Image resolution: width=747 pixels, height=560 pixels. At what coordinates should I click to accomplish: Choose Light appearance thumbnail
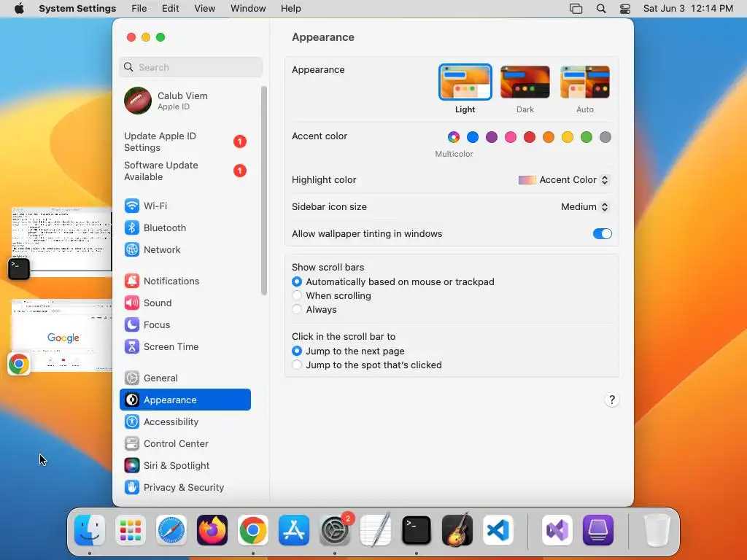(x=465, y=82)
